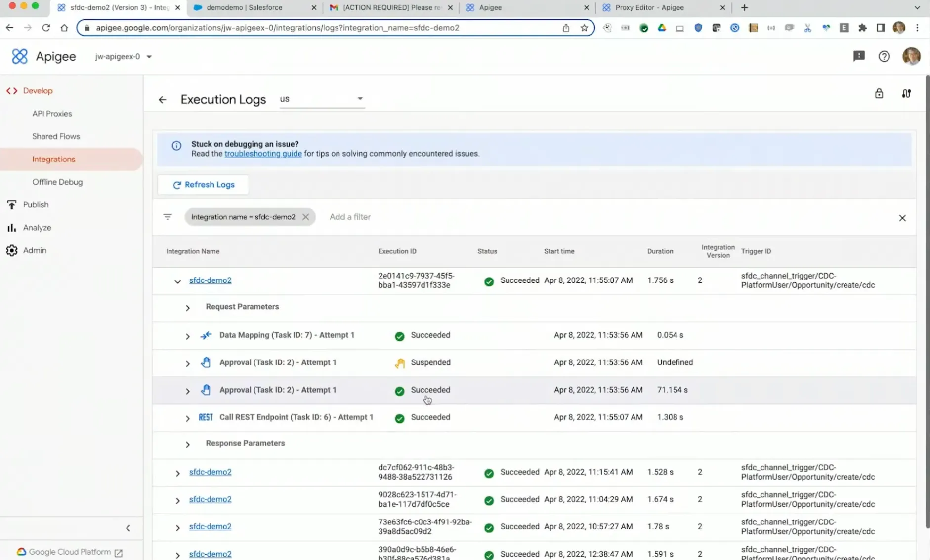
Task: Click the info icon in the banner
Action: click(176, 146)
